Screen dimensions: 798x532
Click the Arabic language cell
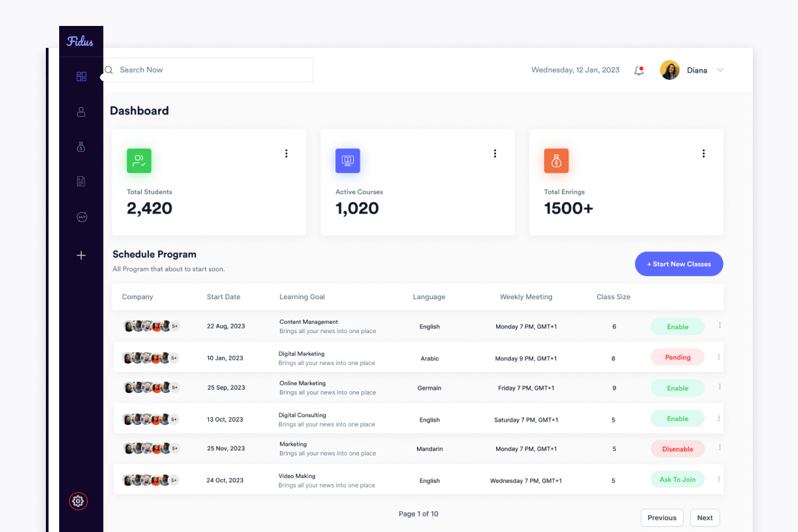[430, 358]
